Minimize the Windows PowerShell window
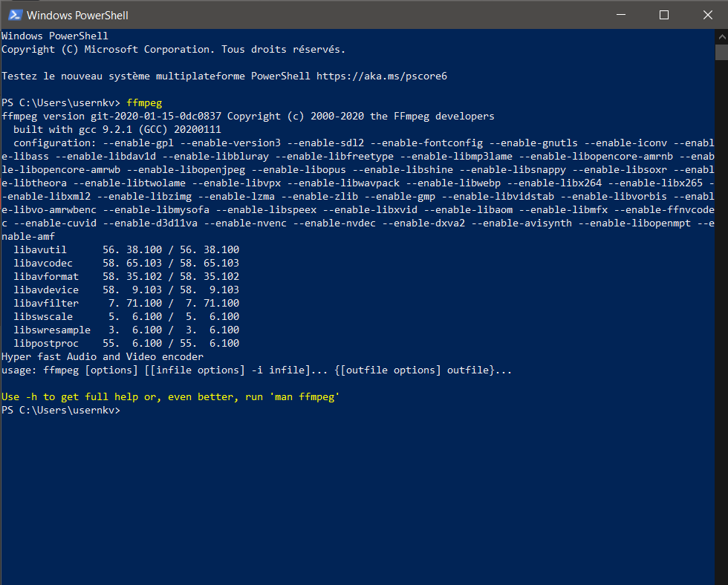The image size is (728, 585). 621,16
